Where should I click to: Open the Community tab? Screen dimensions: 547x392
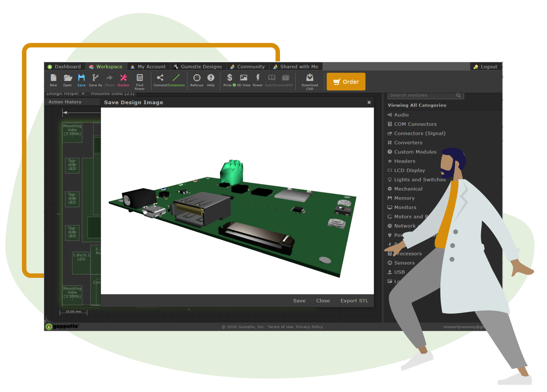(x=247, y=67)
